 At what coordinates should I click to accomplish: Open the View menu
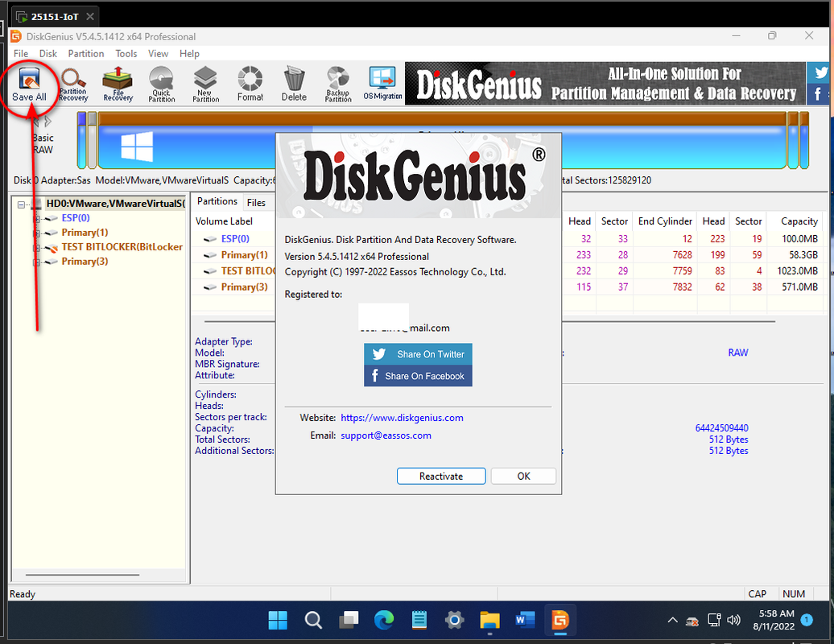tap(158, 54)
